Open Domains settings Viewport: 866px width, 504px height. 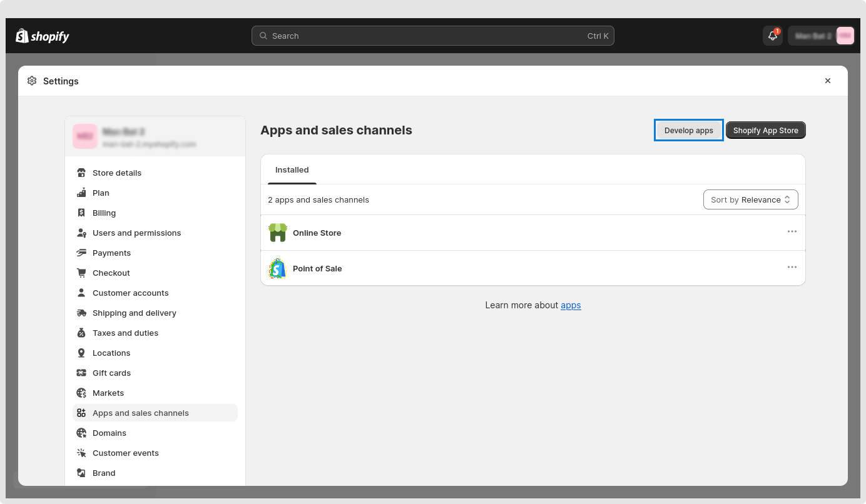point(155,433)
